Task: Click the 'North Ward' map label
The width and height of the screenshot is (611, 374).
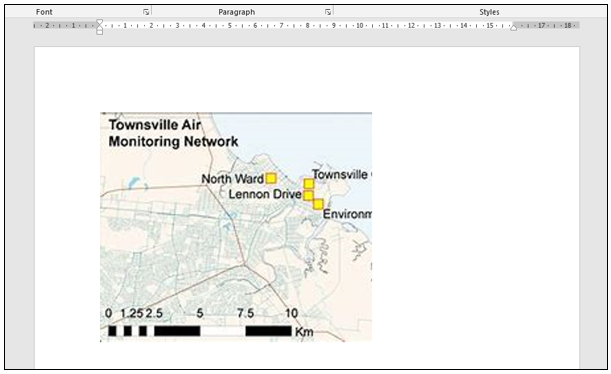Action: tap(233, 179)
